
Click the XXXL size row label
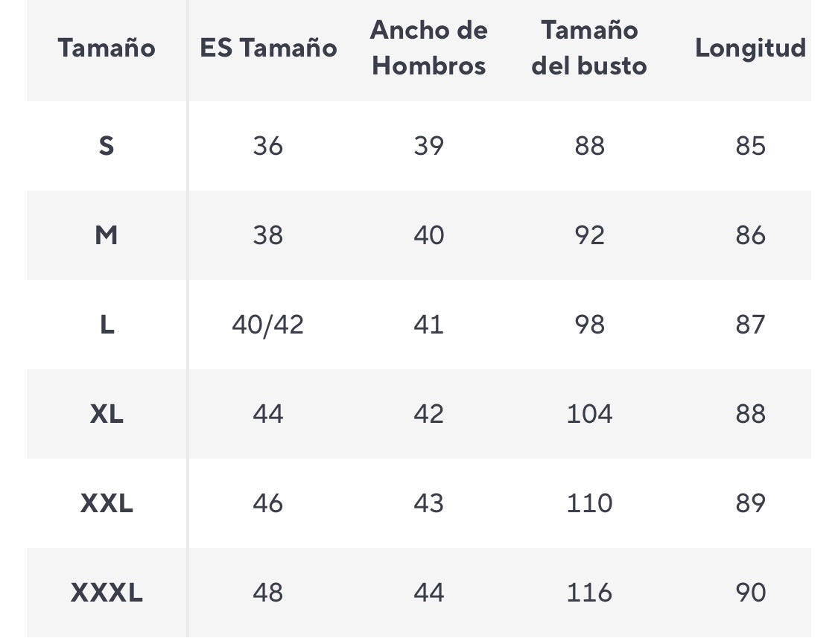click(x=107, y=593)
